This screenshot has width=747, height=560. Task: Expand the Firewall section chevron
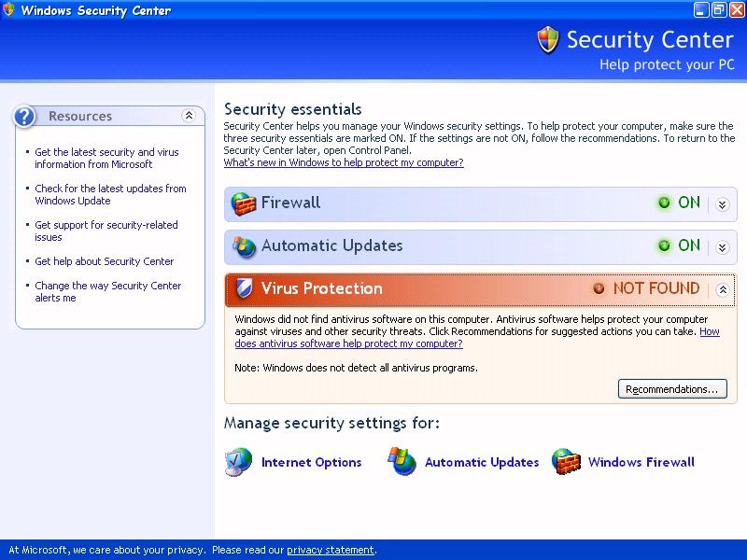[722, 204]
